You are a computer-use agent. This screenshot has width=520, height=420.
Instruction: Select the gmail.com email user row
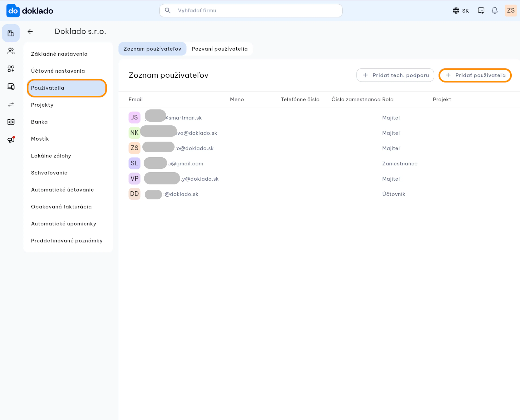click(319, 163)
